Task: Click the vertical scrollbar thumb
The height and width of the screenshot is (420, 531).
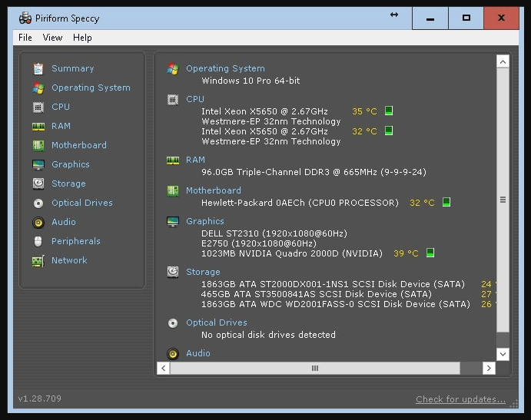Action: [x=503, y=200]
